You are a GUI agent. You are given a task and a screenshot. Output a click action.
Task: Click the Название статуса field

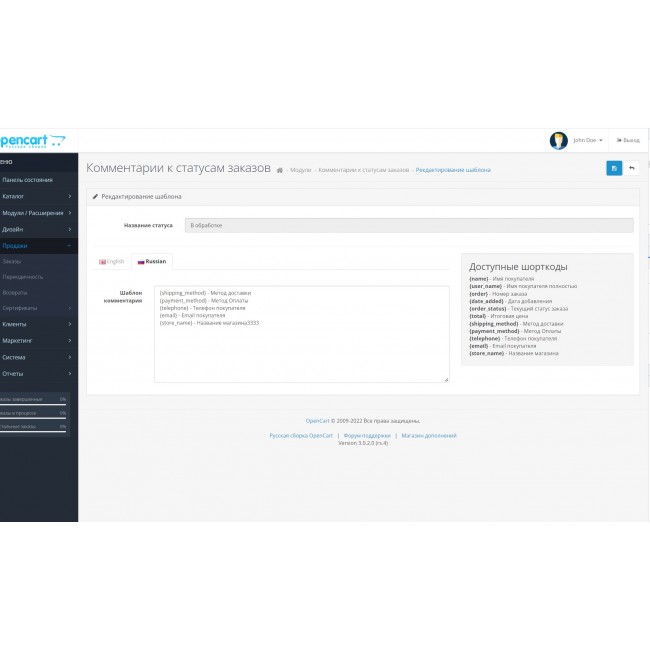(x=409, y=226)
